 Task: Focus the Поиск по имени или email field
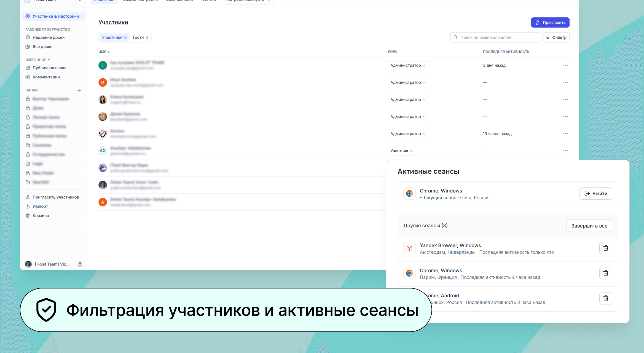[495, 38]
